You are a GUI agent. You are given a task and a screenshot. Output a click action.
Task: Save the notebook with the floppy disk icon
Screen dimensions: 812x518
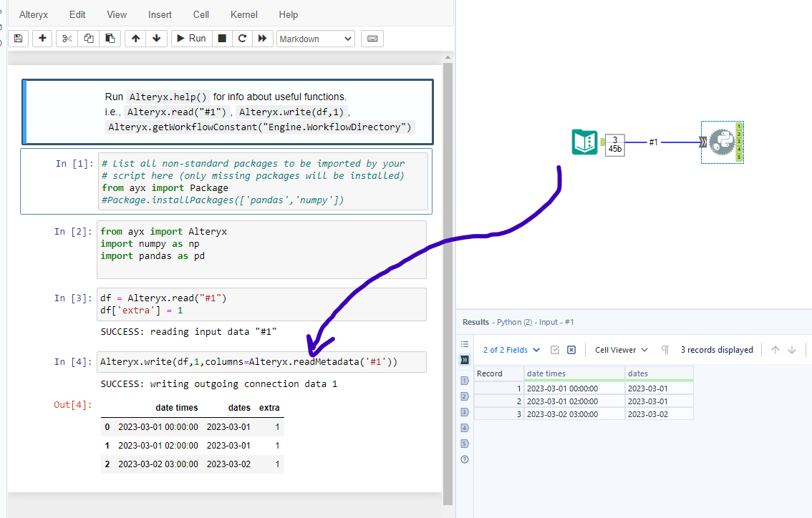19,39
